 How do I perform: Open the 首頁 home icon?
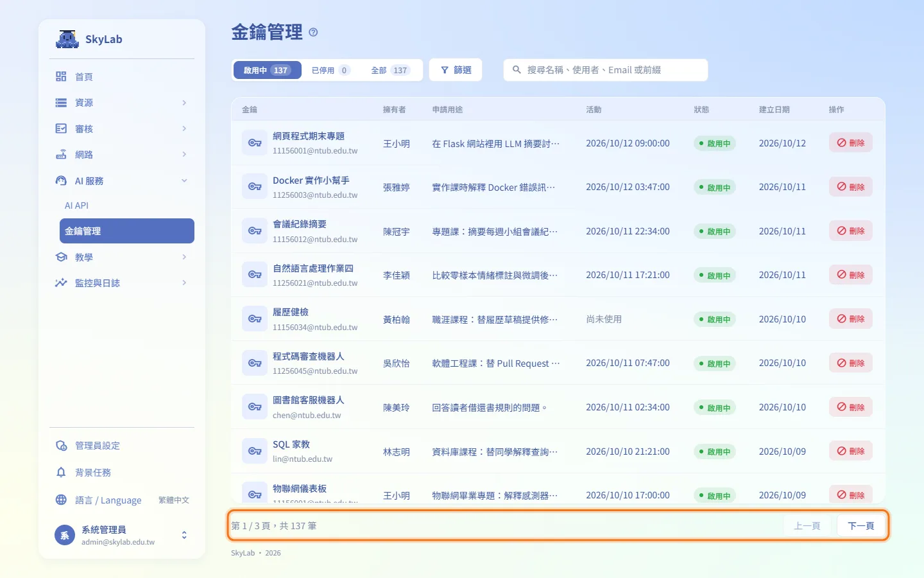61,76
